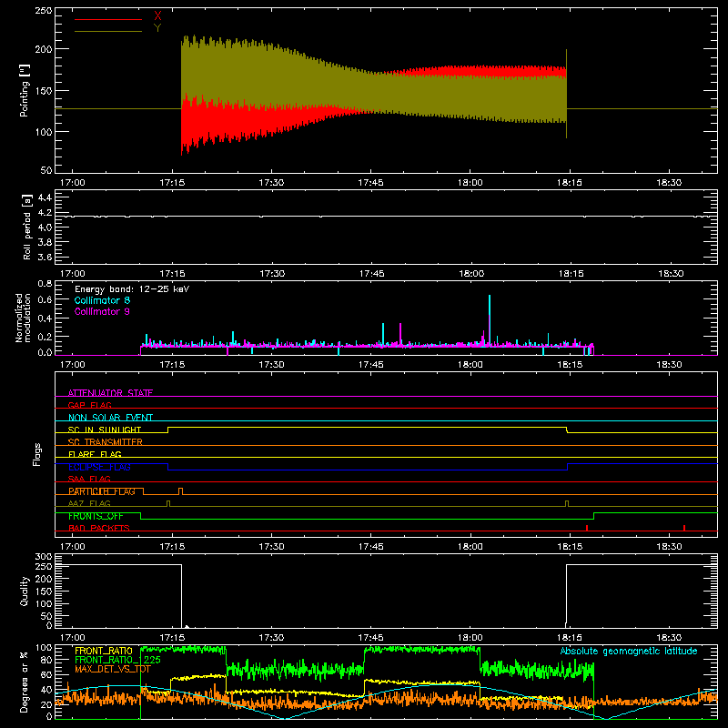Image resolution: width=728 pixels, height=728 pixels.
Task: Click the short PARTICLE_FLAG pulse after 17:15
Action: tap(180, 490)
